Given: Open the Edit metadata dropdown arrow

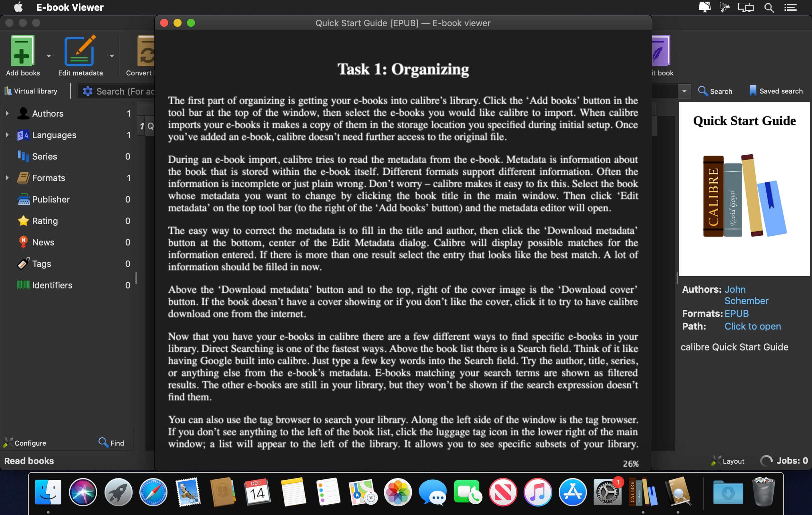Looking at the screenshot, I should click(112, 56).
